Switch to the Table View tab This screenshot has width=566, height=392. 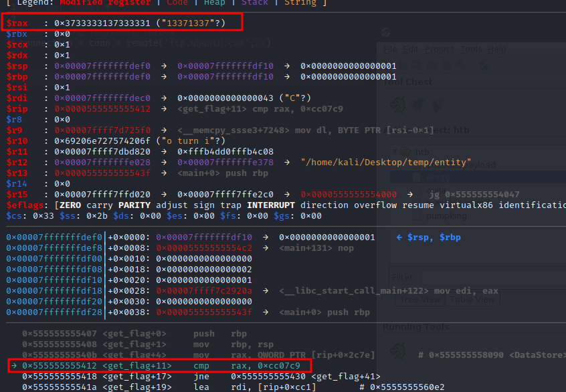[472, 300]
